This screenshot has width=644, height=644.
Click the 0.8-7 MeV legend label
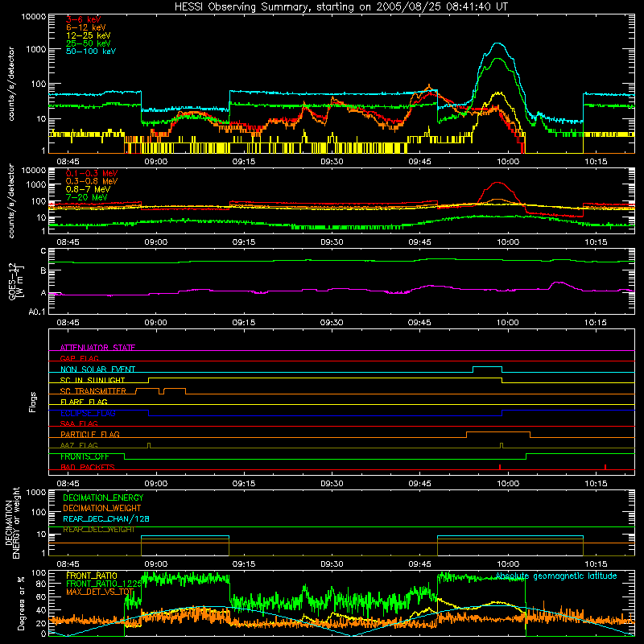tap(88, 189)
